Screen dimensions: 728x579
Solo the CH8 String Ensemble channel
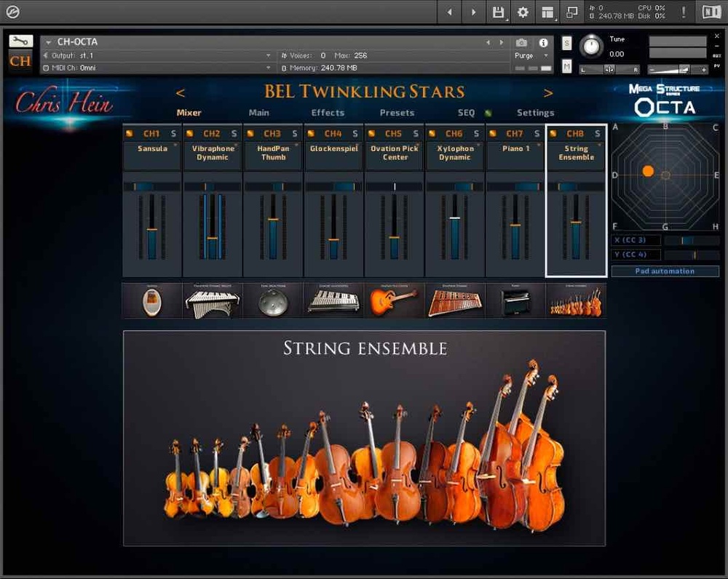598,134
